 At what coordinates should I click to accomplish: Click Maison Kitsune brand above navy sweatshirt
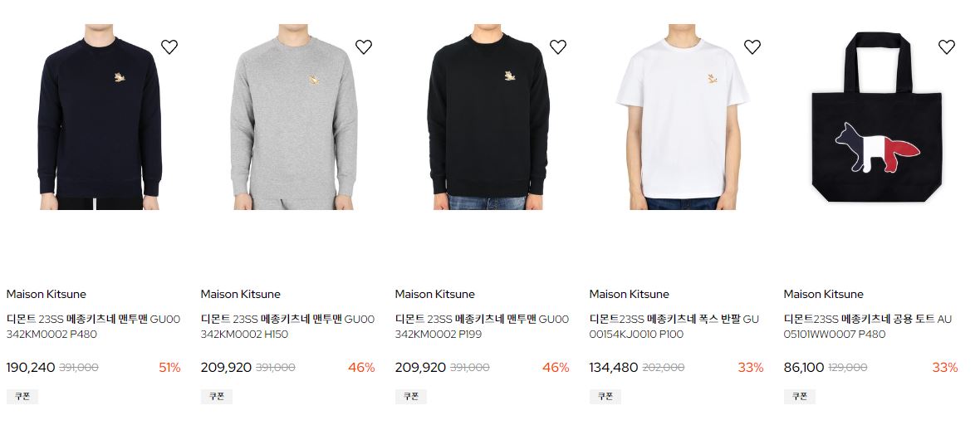click(47, 294)
